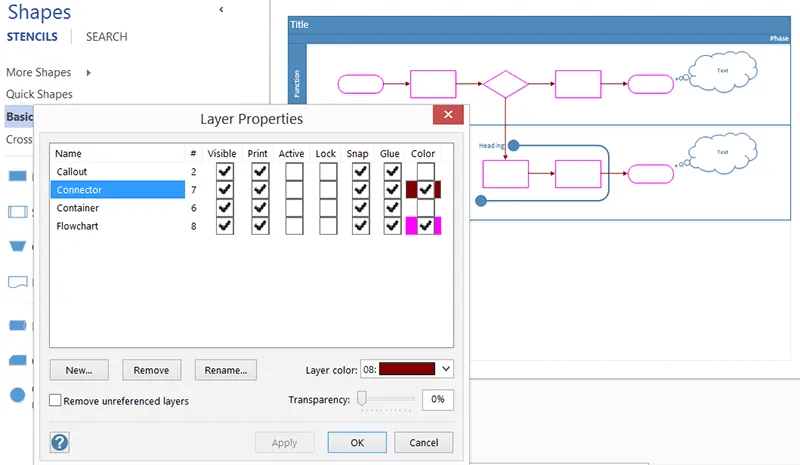
Task: Select the first rounded terminator shape
Action: (361, 84)
